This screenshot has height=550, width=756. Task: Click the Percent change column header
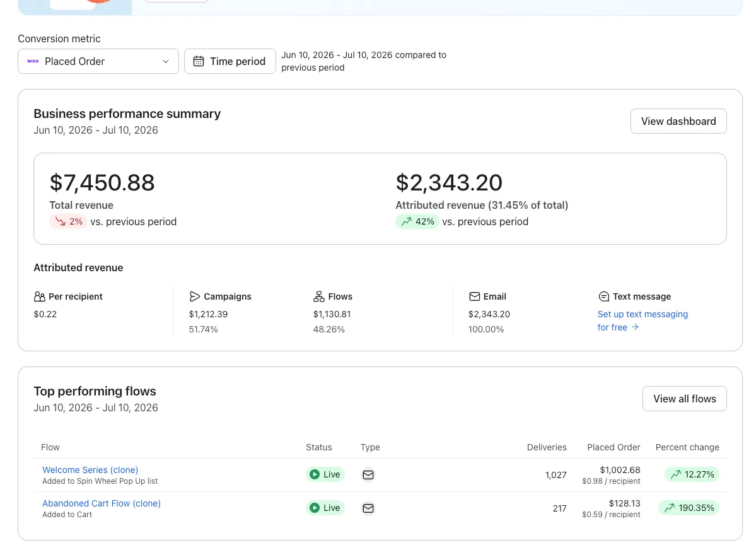[x=687, y=447]
